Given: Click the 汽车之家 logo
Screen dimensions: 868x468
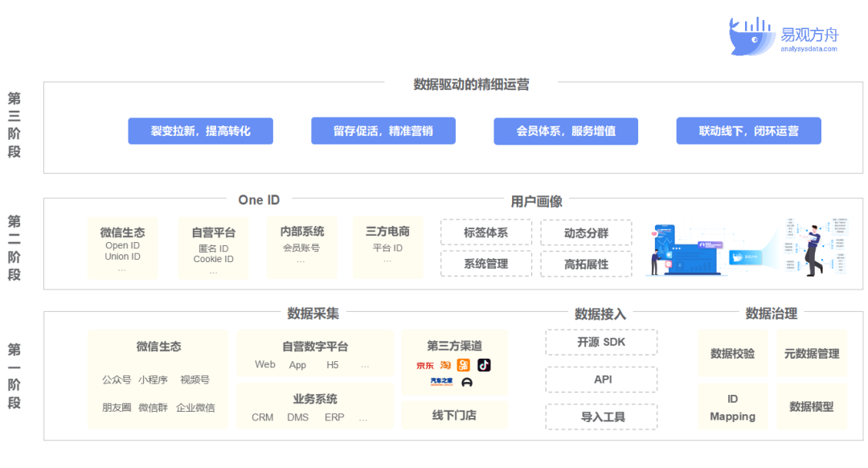Looking at the screenshot, I should click(x=441, y=382).
